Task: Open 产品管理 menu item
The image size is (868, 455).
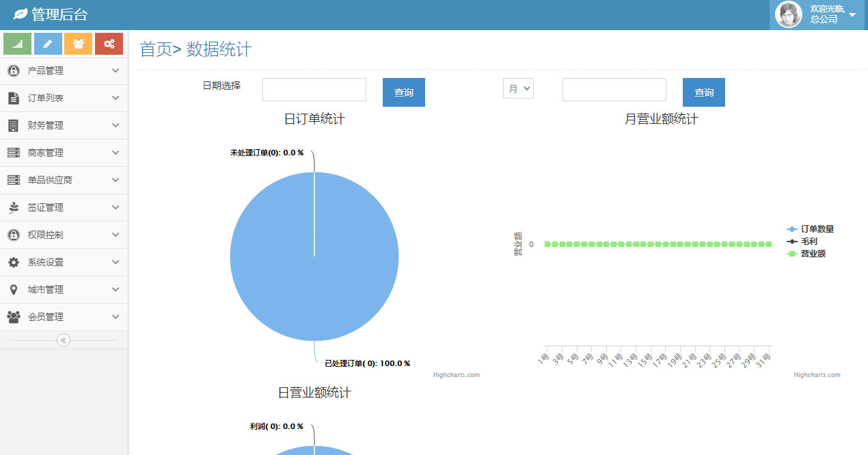Action: coord(64,70)
